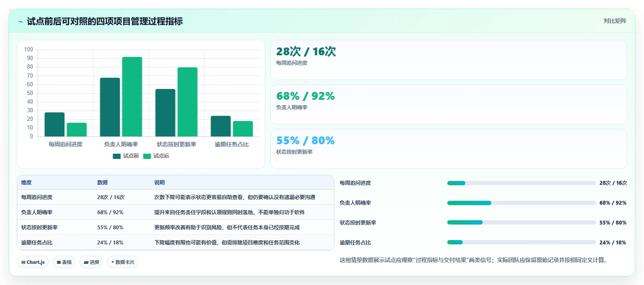Open the 28次 / 16次 data card

tap(449, 60)
